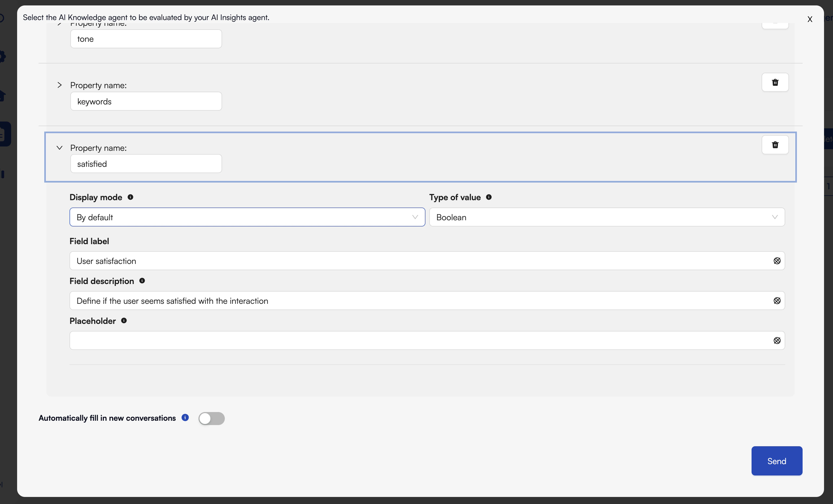This screenshot has height=504, width=833.
Task: Clear the Field label input using its clear icon
Action: pos(777,261)
